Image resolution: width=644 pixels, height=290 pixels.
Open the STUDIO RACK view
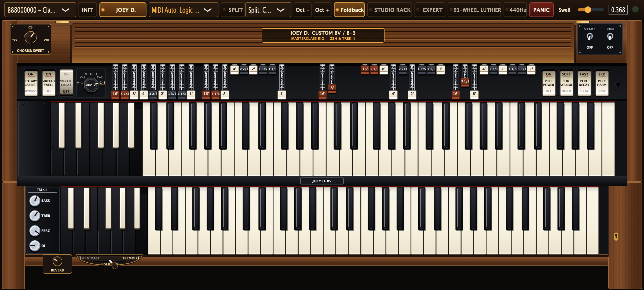point(390,10)
